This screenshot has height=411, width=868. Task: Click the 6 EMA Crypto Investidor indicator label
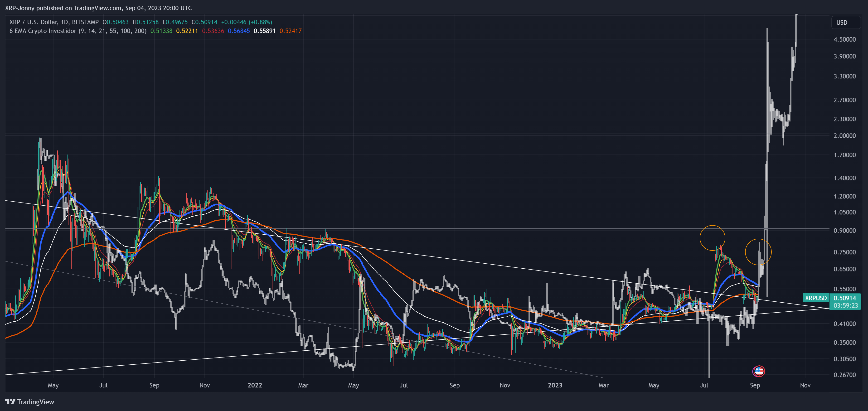[78, 31]
